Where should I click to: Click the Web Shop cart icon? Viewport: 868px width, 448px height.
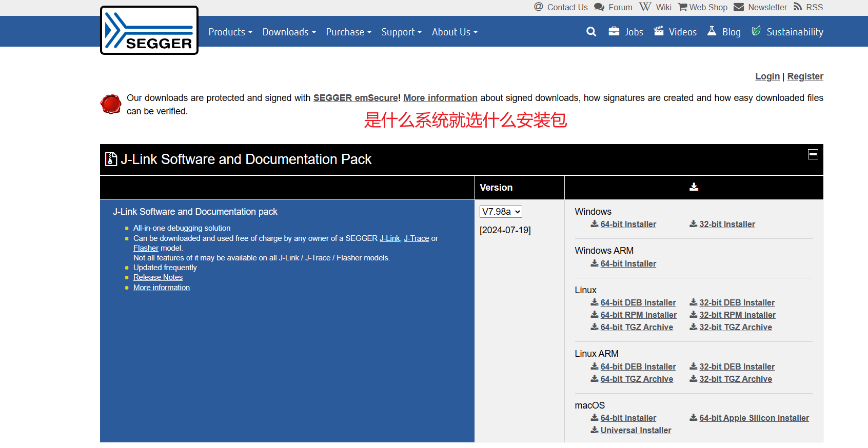click(683, 7)
